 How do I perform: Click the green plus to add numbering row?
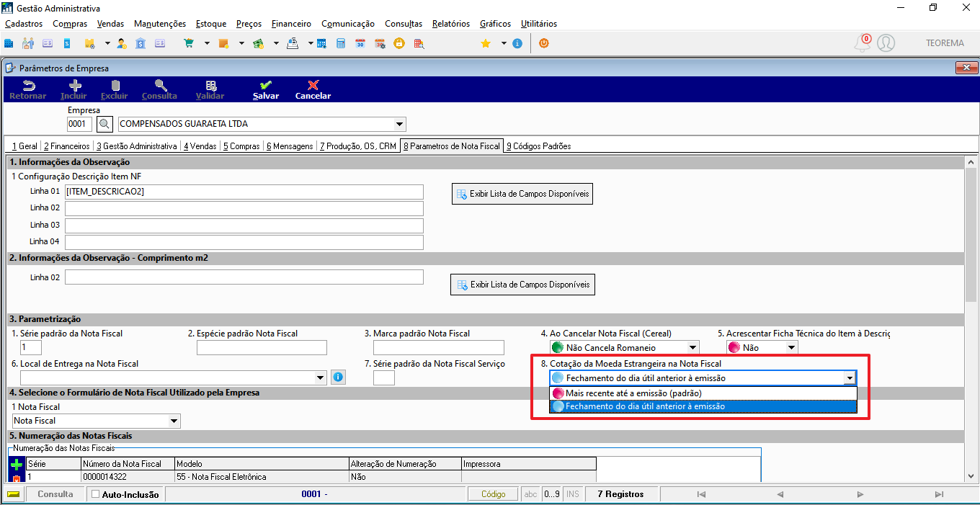17,464
